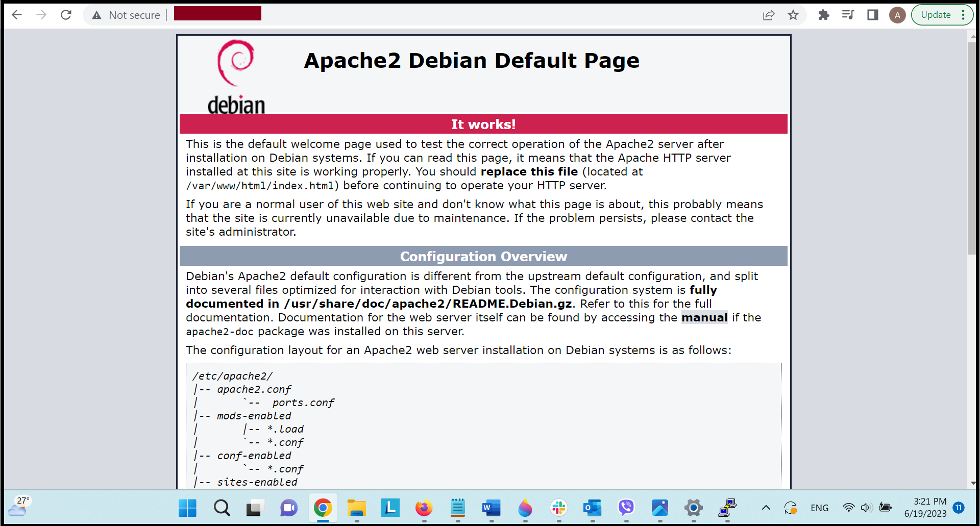This screenshot has width=980, height=526.
Task: Open the Chat app on taskbar
Action: point(289,508)
